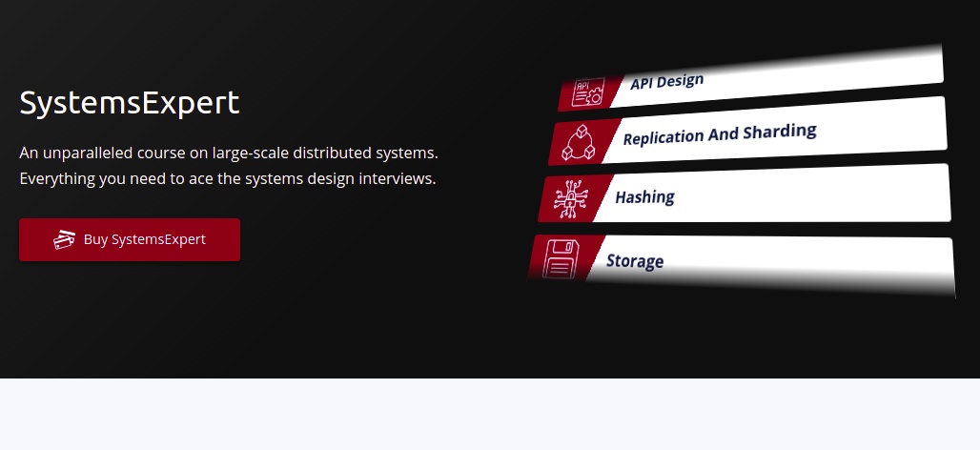
Task: Click the Storage floppy disk icon
Action: click(x=561, y=258)
